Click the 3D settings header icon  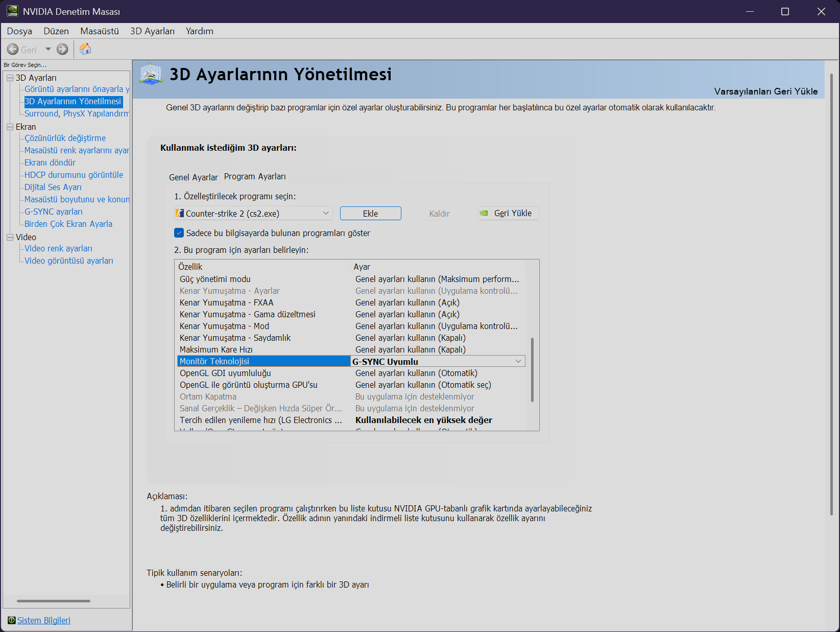pos(151,75)
